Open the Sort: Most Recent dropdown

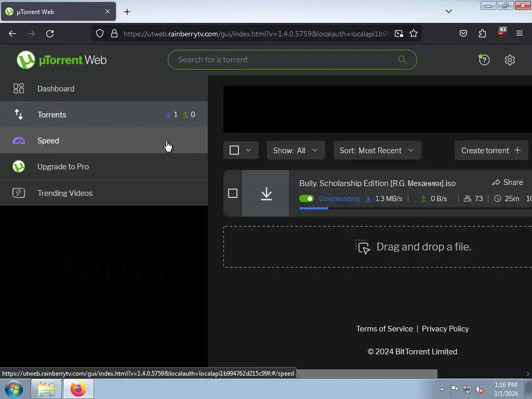pyautogui.click(x=377, y=150)
